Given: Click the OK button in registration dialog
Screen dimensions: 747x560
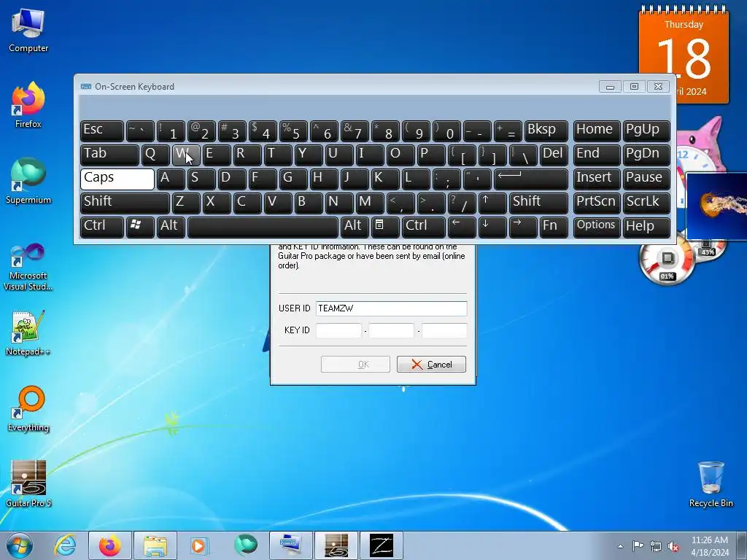Looking at the screenshot, I should point(355,365).
